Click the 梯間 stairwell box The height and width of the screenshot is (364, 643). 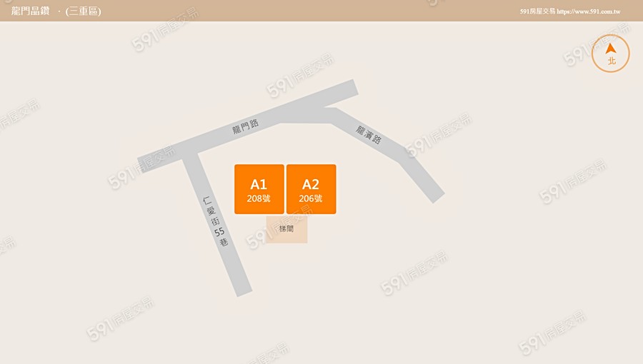point(286,229)
